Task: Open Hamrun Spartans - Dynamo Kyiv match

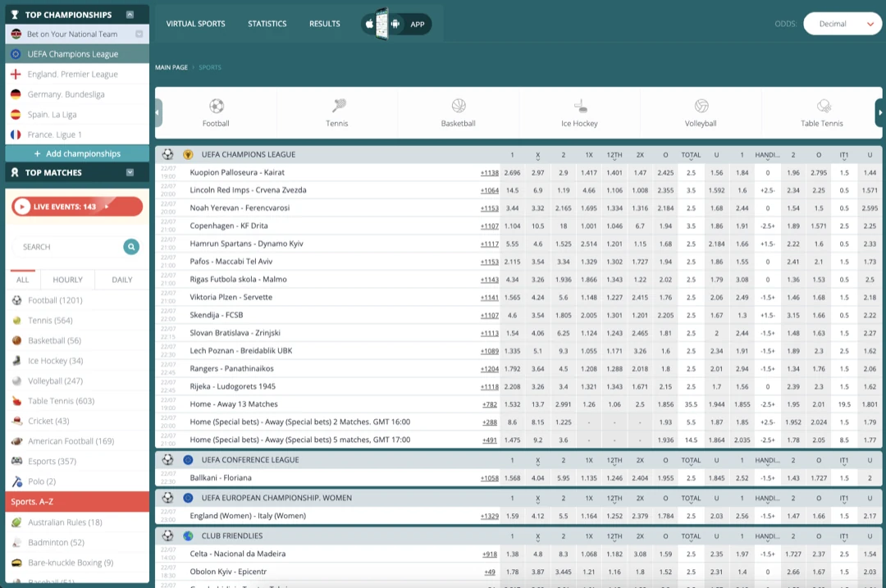Action: click(x=246, y=244)
